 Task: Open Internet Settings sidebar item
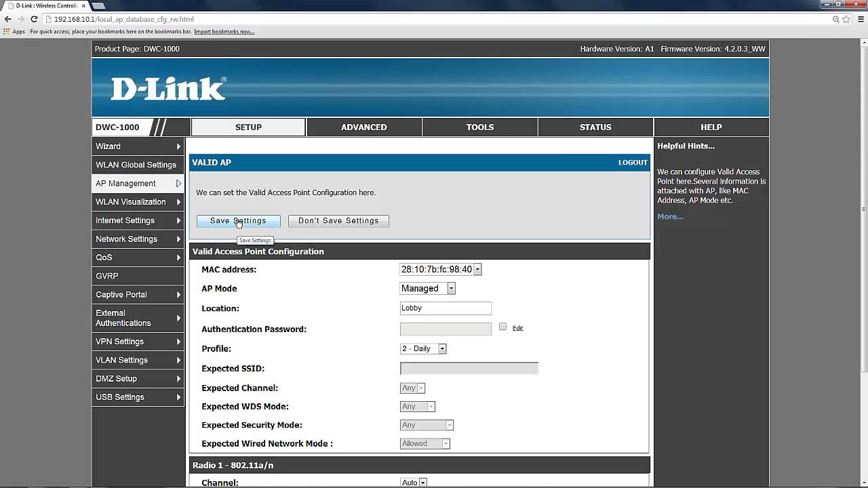point(138,220)
